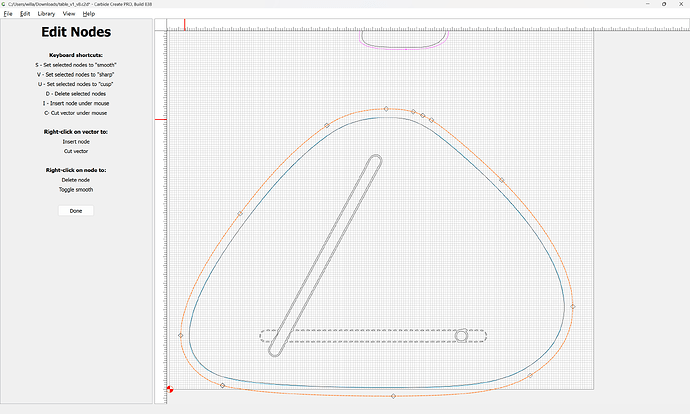Click the red origin marker at canvas corner
690x414 pixels.
click(169, 389)
